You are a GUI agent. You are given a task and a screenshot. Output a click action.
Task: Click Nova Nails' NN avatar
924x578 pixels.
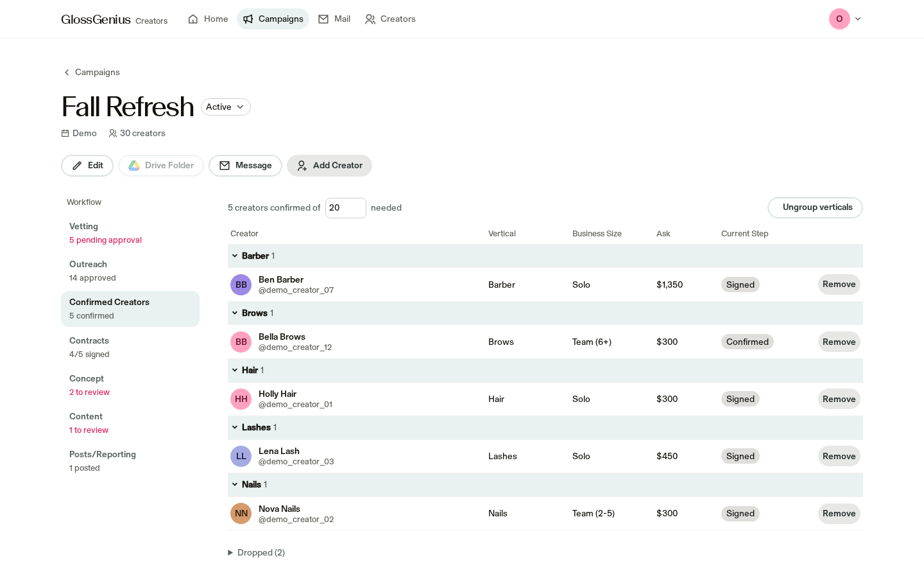tap(241, 513)
